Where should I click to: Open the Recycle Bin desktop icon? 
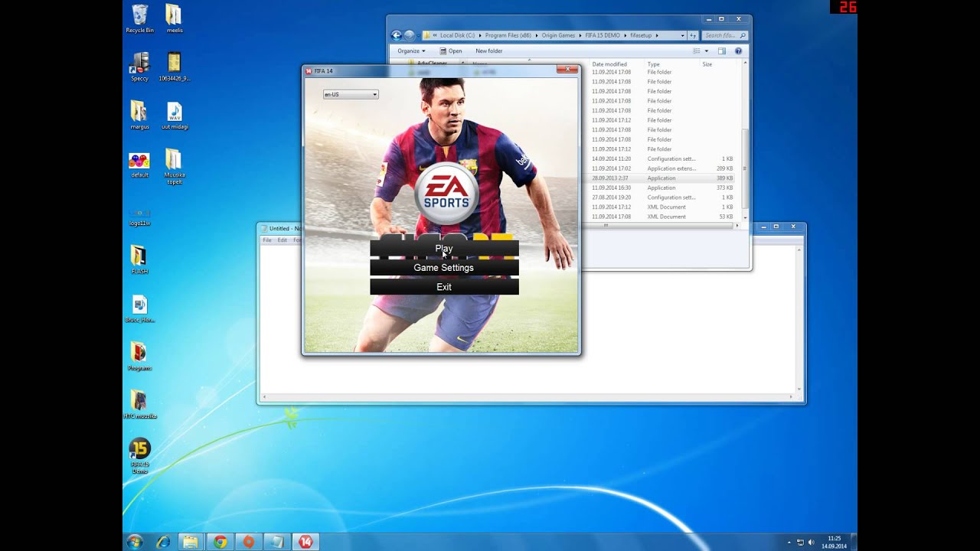pos(140,19)
